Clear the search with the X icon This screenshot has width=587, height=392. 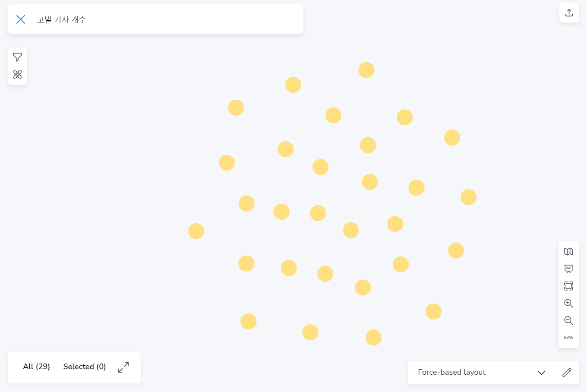click(21, 19)
